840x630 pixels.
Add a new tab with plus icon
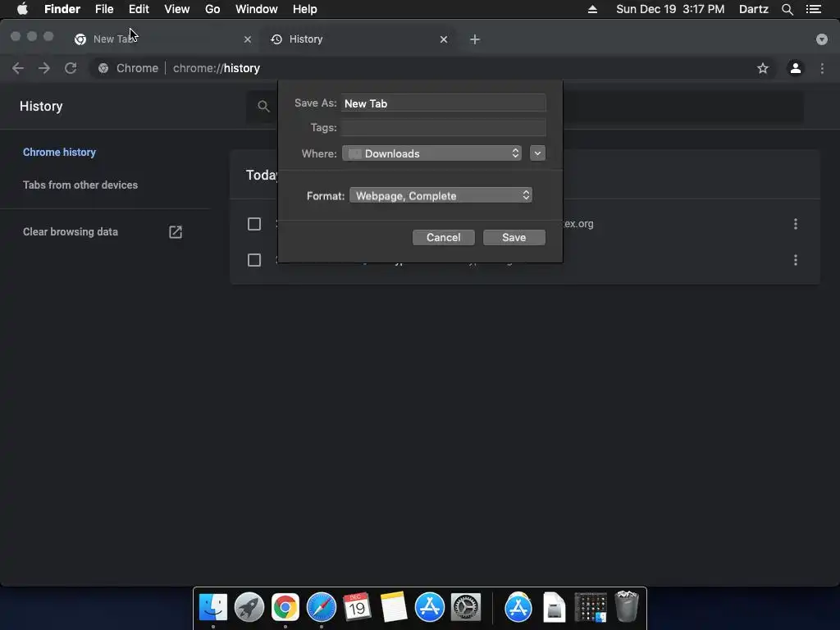475,39
